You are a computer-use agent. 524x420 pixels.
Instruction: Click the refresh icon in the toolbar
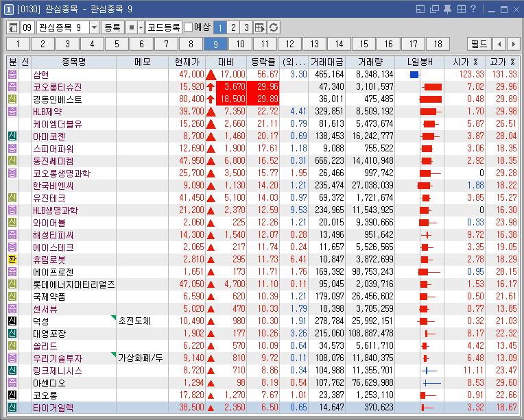click(x=274, y=27)
